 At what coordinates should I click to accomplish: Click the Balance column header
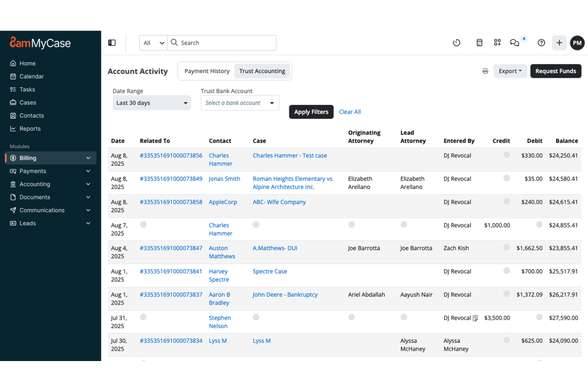(567, 141)
